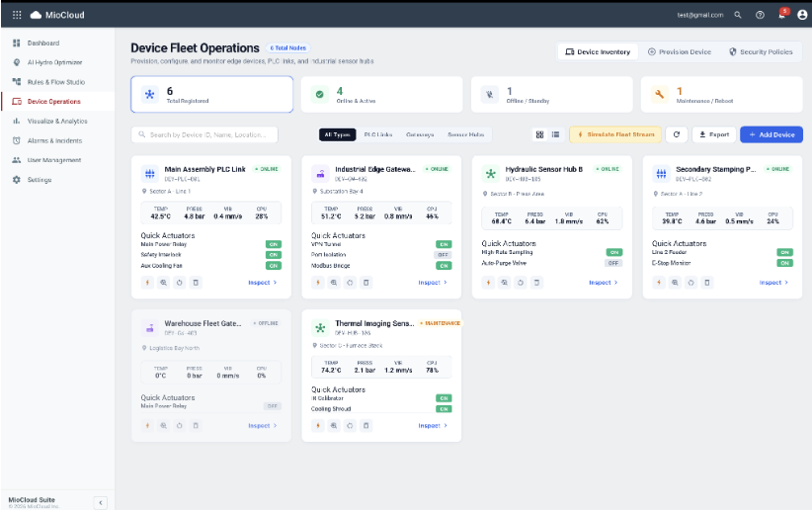
Task: Collapse the sidebar with chevron button
Action: (x=101, y=502)
